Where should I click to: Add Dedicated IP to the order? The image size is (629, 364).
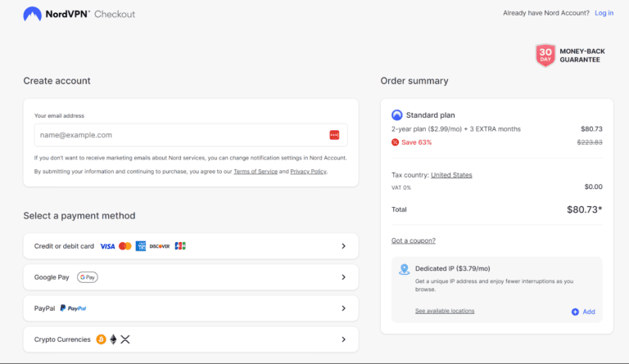pos(583,312)
